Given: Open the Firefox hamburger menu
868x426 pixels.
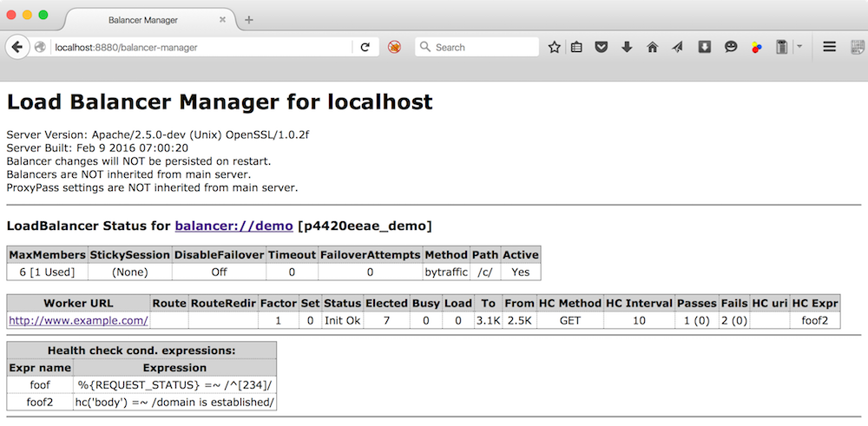Looking at the screenshot, I should pos(830,47).
